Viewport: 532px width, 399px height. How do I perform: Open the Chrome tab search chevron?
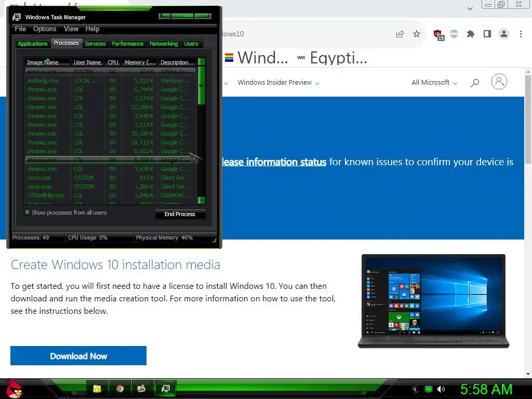(470, 8)
